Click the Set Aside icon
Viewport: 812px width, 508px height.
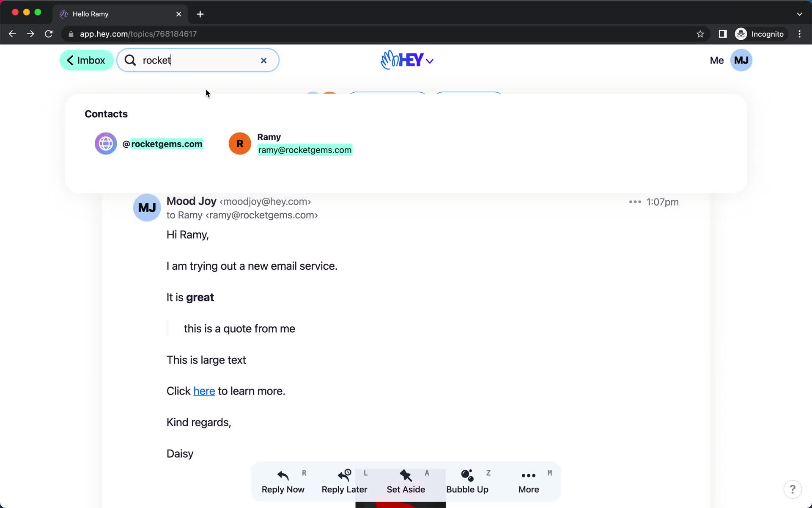[x=406, y=474]
